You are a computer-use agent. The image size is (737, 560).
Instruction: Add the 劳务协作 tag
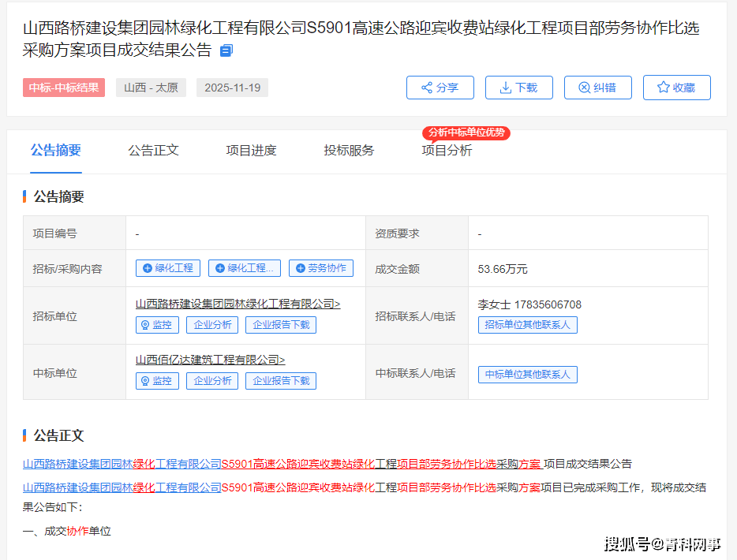(x=320, y=268)
